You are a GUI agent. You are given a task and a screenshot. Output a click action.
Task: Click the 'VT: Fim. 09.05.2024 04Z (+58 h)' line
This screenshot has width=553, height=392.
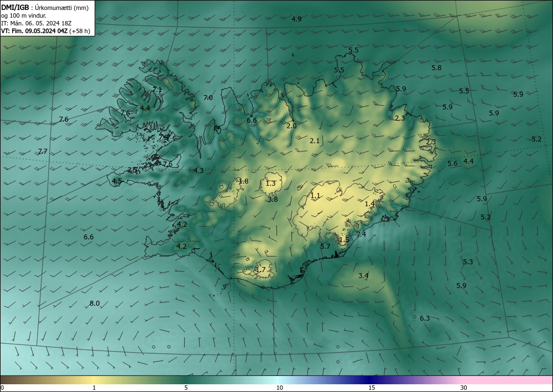tap(45, 31)
